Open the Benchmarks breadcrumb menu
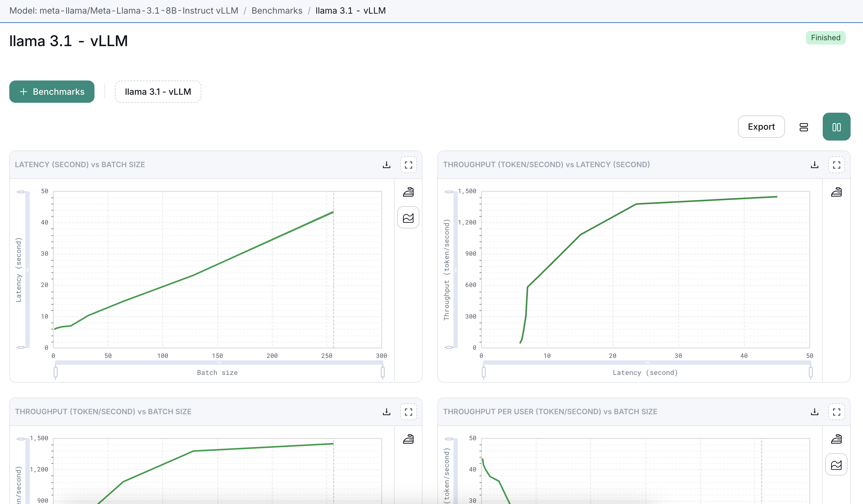Viewport: 863px width, 504px height. pos(277,11)
